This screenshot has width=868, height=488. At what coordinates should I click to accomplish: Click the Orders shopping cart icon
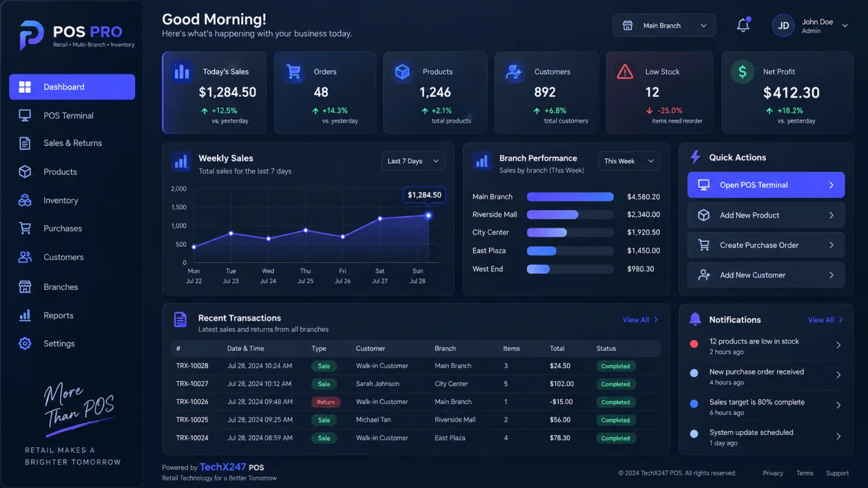coord(293,71)
